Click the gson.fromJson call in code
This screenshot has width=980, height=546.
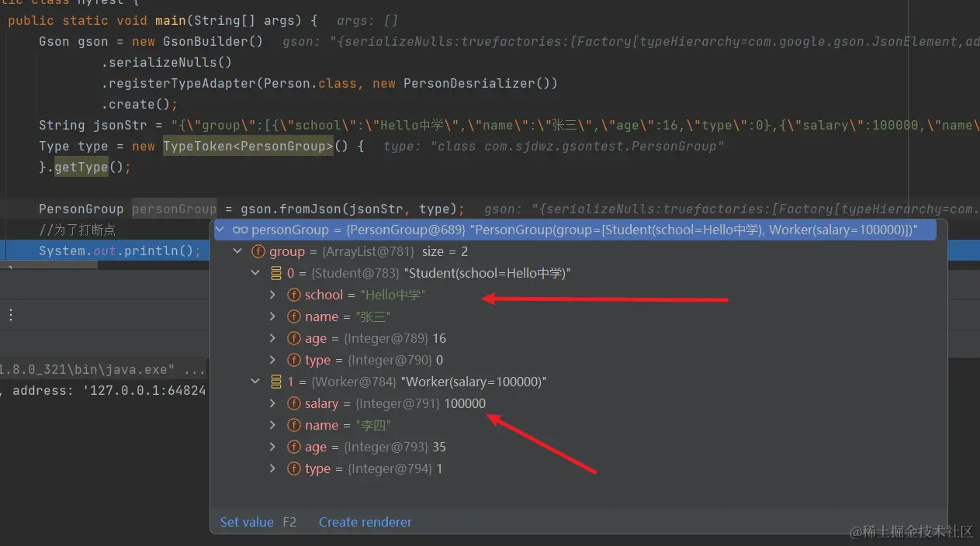point(352,209)
